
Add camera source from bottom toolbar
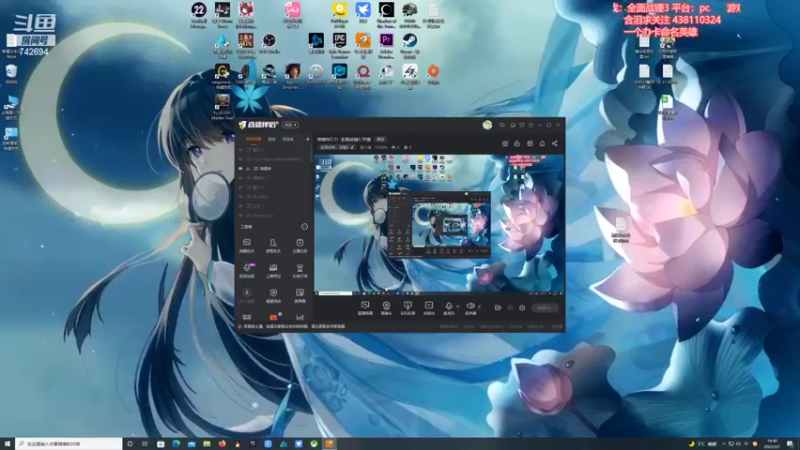point(386,308)
